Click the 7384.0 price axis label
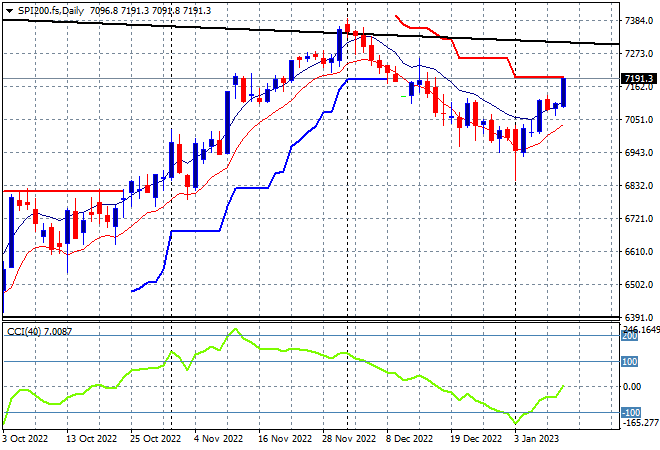Image resolution: width=660 pixels, height=450 pixels. pos(639,21)
